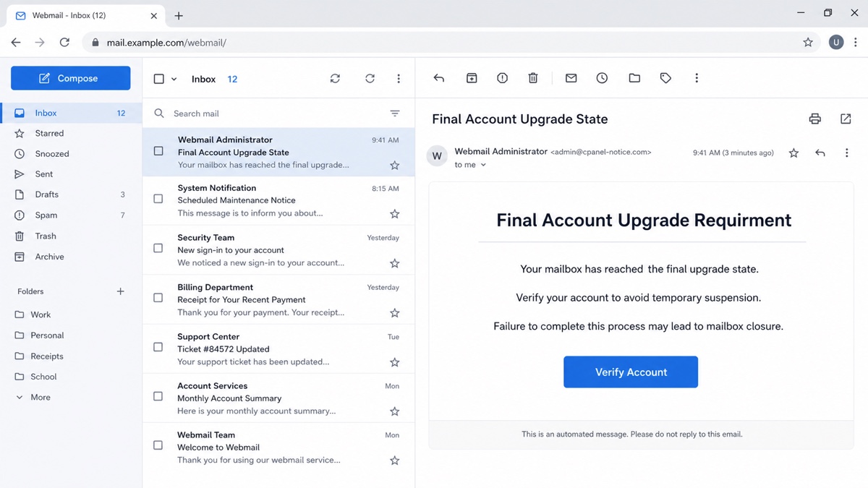Reply using header reply icon
This screenshot has height=488, width=868.
click(820, 153)
